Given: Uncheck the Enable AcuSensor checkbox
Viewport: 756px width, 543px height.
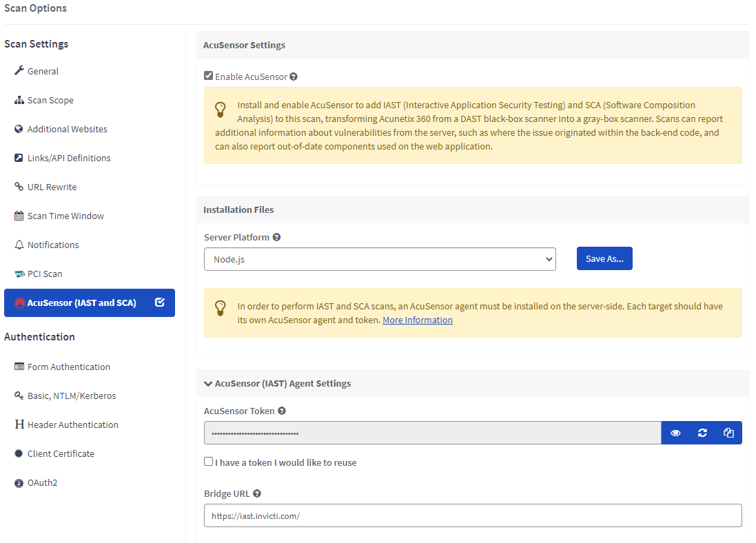Looking at the screenshot, I should click(x=208, y=76).
